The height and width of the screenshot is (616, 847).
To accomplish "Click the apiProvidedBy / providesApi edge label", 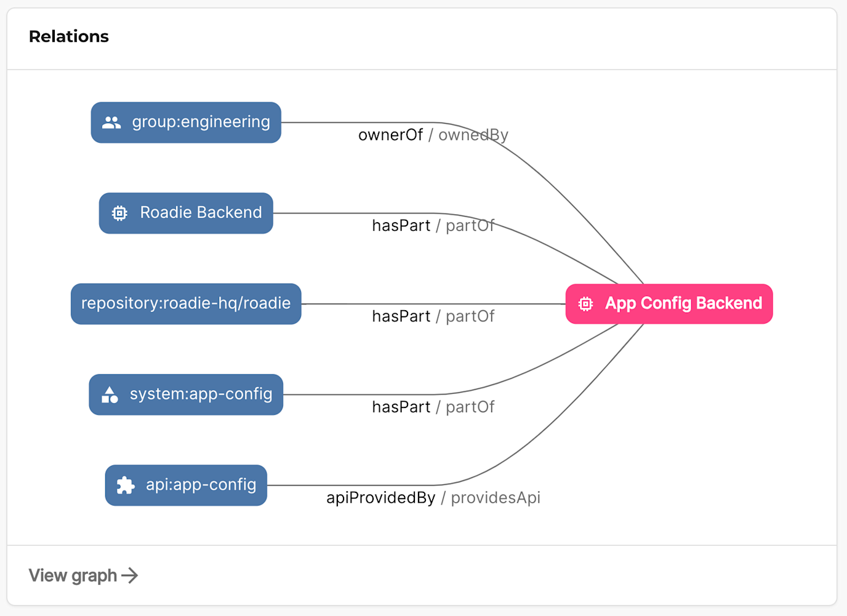I will (x=433, y=498).
